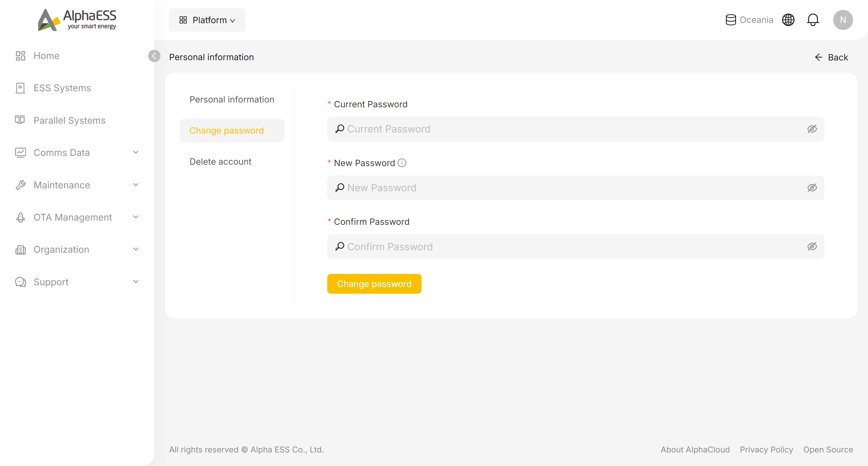Screen dimensions: 868x466
Task: Toggle Current Password visibility eye
Action: pos(812,129)
